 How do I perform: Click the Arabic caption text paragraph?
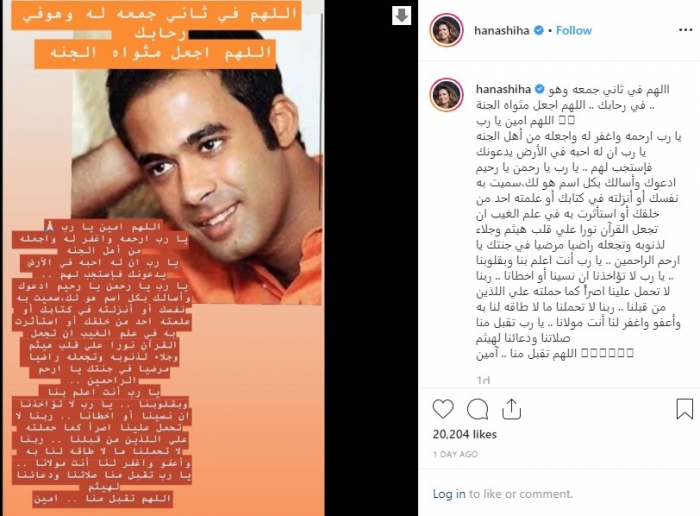[x=578, y=222]
